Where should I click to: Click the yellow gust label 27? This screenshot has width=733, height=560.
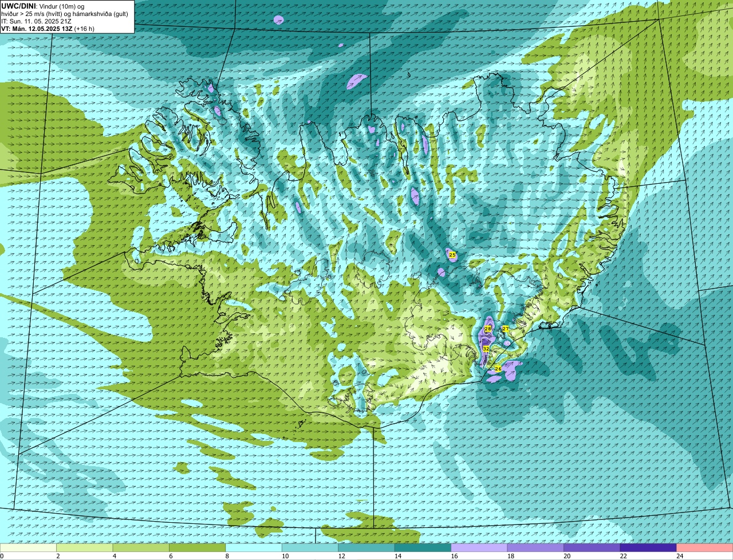[x=505, y=329]
